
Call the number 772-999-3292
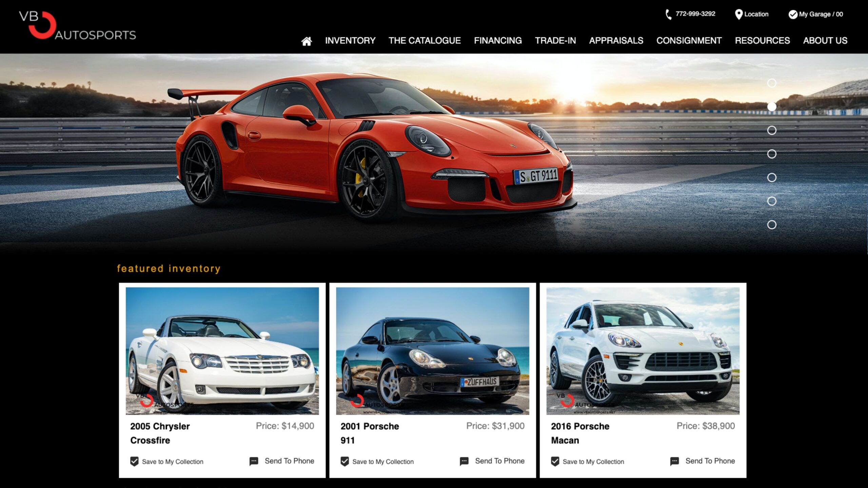695,14
